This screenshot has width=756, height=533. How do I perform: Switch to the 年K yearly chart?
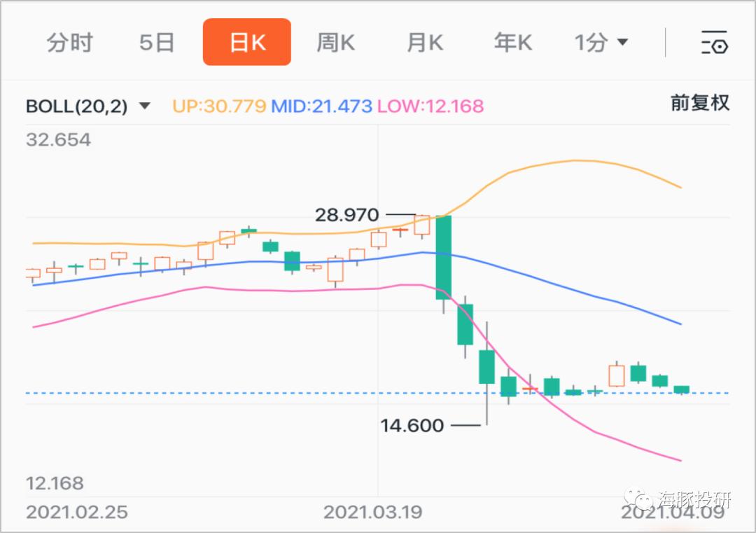pyautogui.click(x=512, y=43)
